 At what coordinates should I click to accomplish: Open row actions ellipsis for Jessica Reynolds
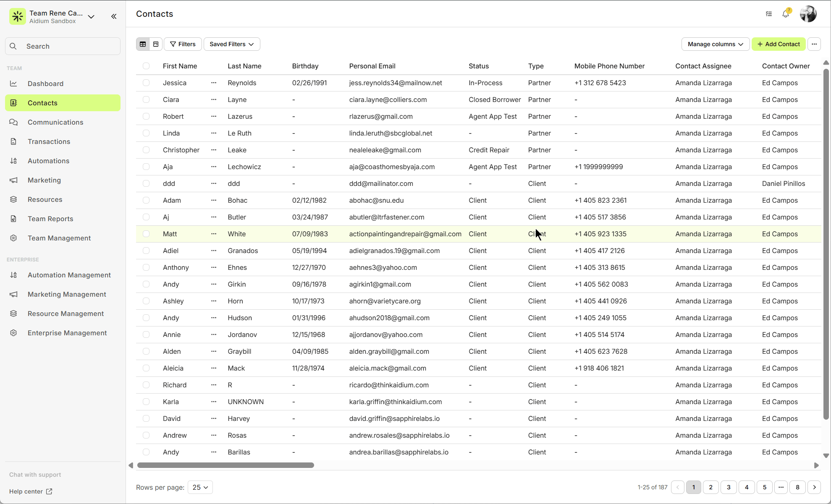pyautogui.click(x=214, y=83)
